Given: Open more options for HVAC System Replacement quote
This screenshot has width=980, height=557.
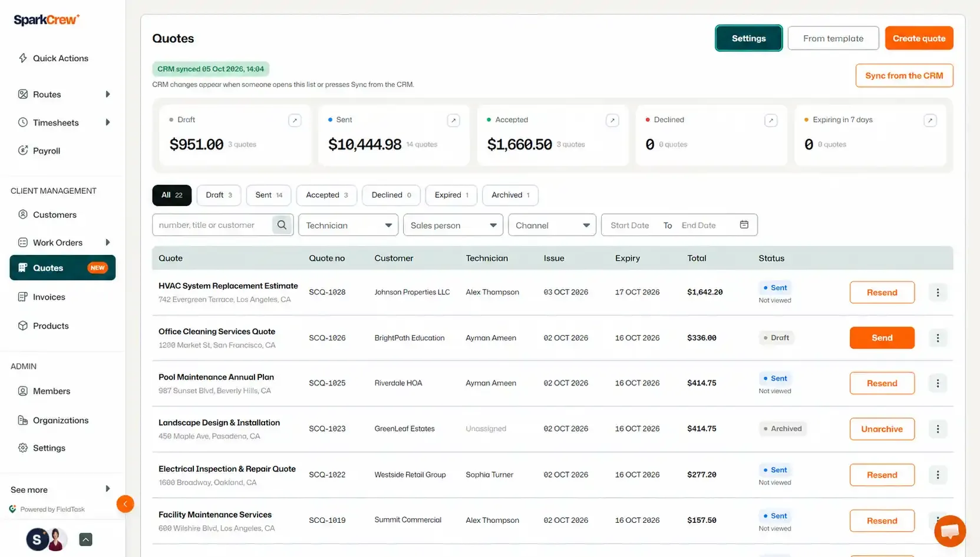Looking at the screenshot, I should (x=938, y=292).
